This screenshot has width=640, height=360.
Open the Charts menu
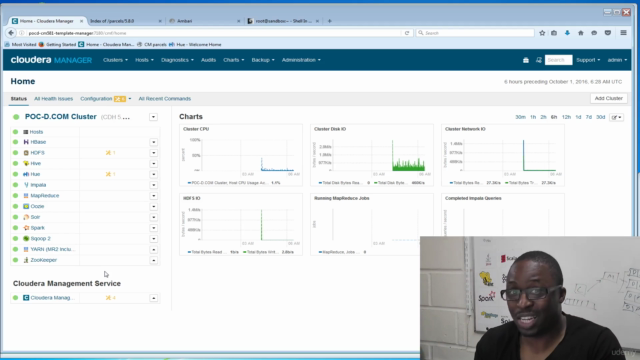pos(233,60)
